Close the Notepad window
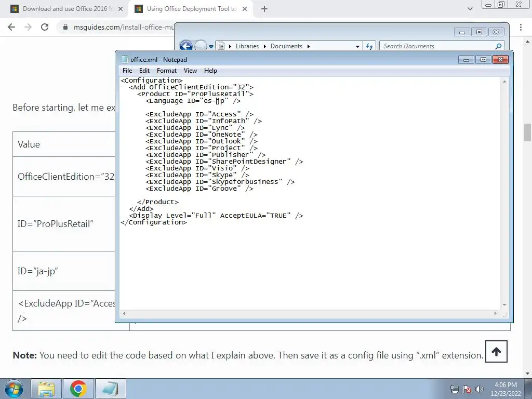The width and height of the screenshot is (532, 399). point(500,60)
